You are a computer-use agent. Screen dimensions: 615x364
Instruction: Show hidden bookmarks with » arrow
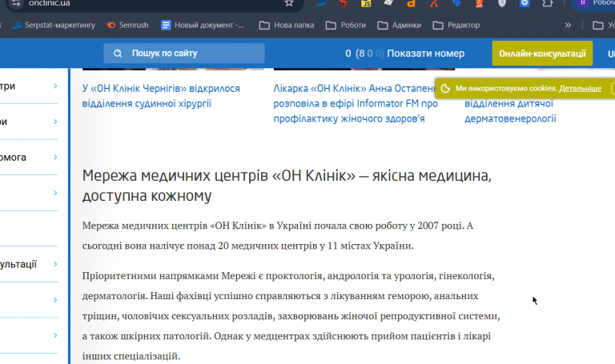[x=568, y=25]
